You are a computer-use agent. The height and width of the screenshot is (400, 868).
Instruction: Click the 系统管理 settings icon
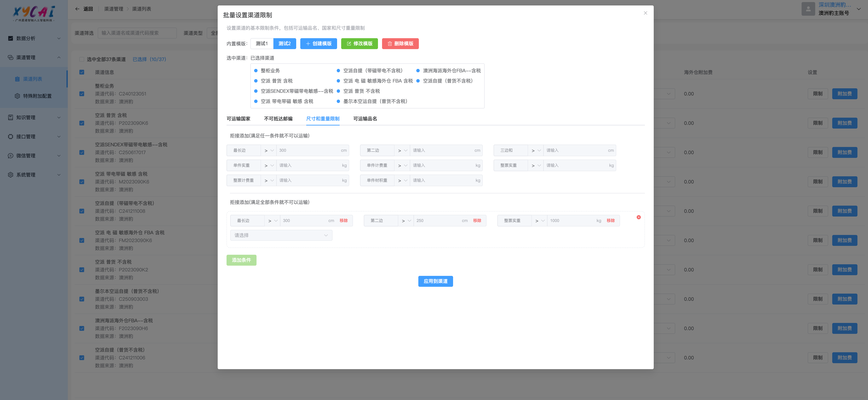[10, 175]
